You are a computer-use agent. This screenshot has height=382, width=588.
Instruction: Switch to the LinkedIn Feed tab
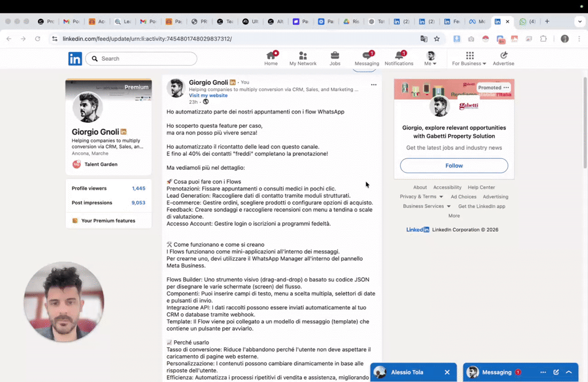click(x=452, y=21)
